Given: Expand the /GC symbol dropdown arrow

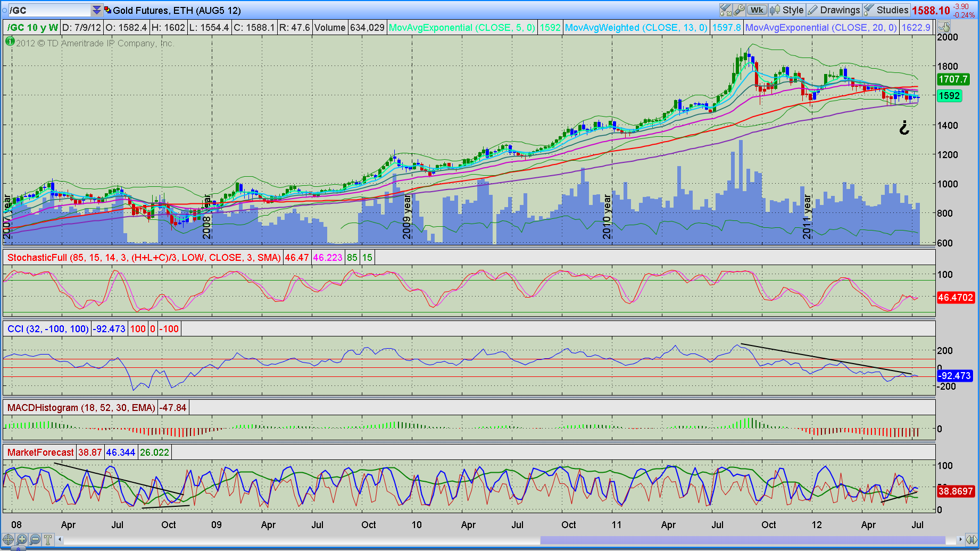Looking at the screenshot, I should (x=96, y=10).
